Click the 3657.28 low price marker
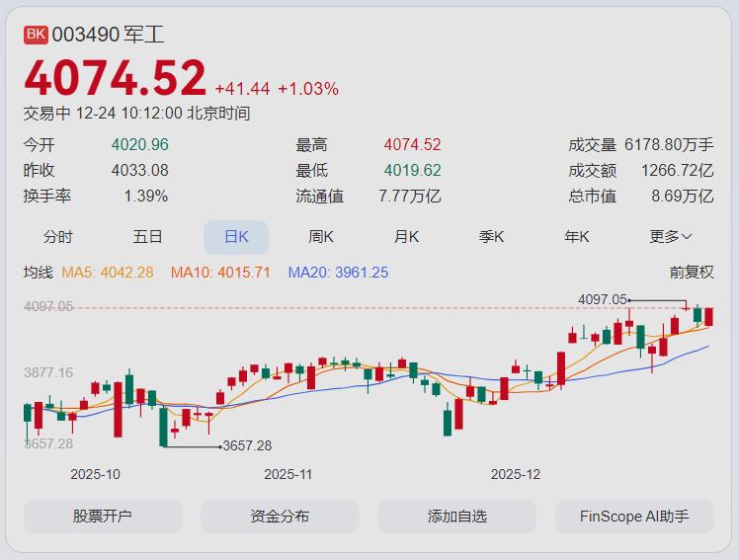The image size is (739, 560). 247,446
